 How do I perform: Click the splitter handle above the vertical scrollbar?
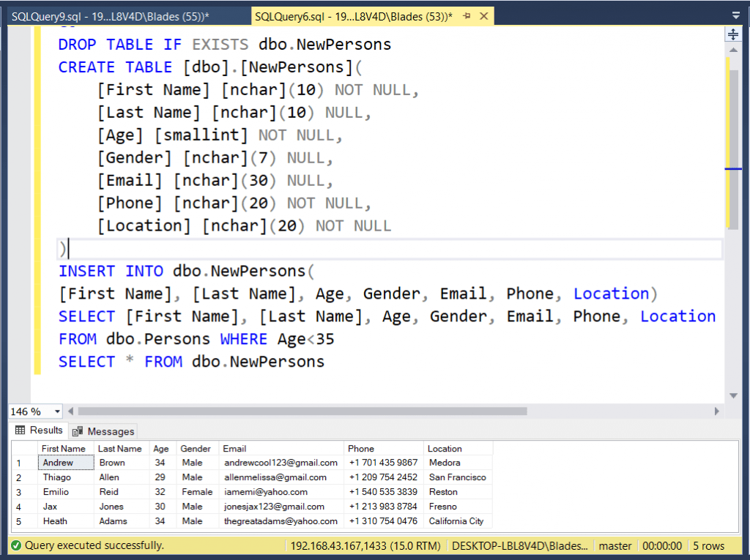coord(732,34)
